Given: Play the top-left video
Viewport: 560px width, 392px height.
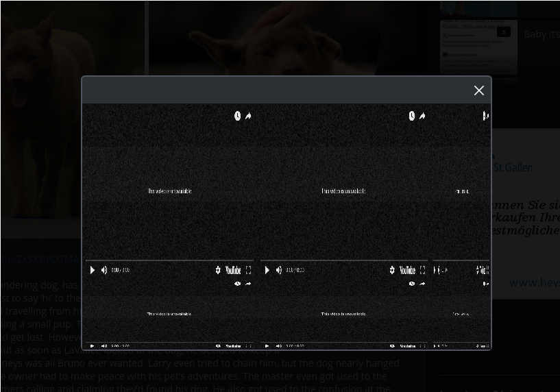Looking at the screenshot, I should [93, 271].
